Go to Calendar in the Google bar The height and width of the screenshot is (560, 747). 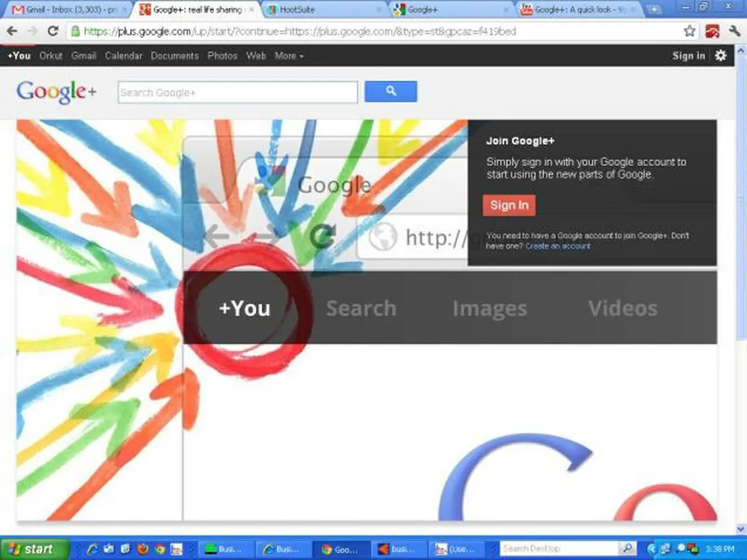point(123,55)
